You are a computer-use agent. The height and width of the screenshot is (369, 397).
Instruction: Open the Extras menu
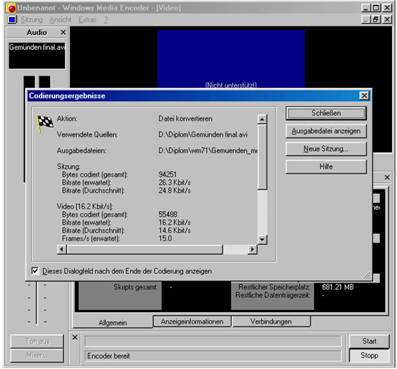87,20
